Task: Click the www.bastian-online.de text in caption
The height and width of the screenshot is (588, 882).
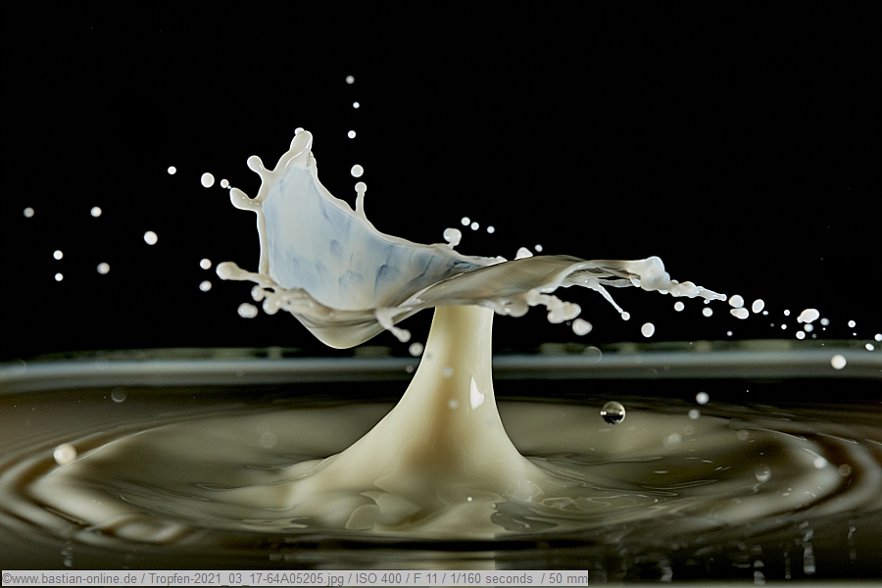Action: coord(73,578)
